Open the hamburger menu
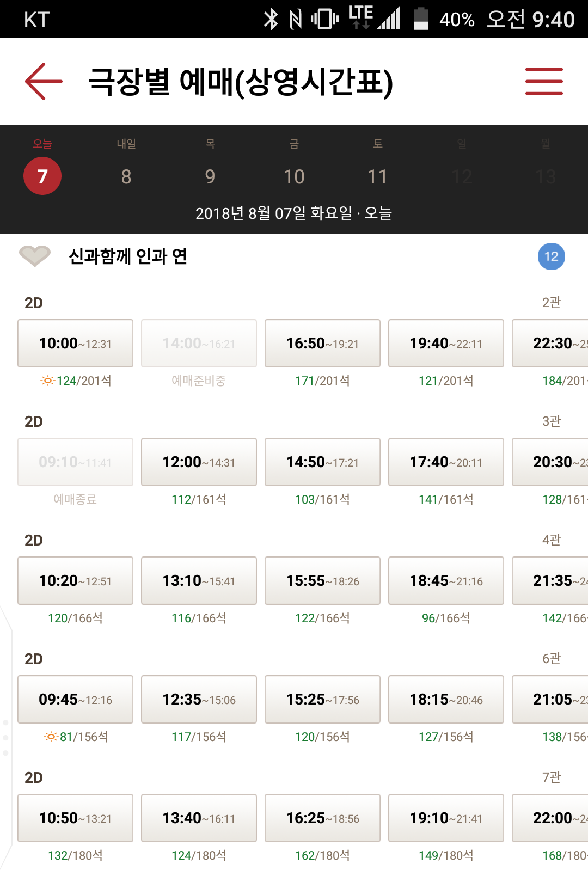588x882 pixels. coord(544,81)
